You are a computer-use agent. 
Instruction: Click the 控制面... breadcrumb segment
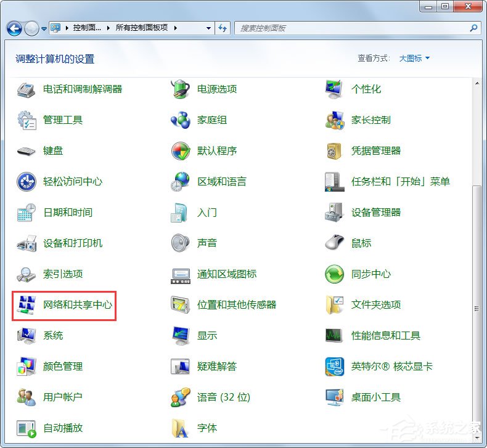click(x=87, y=28)
